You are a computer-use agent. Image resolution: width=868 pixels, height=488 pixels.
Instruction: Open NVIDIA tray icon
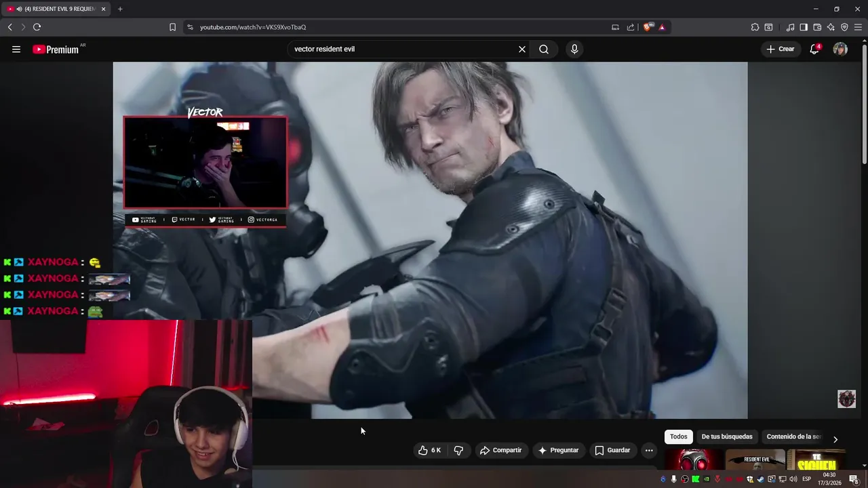pyautogui.click(x=706, y=479)
